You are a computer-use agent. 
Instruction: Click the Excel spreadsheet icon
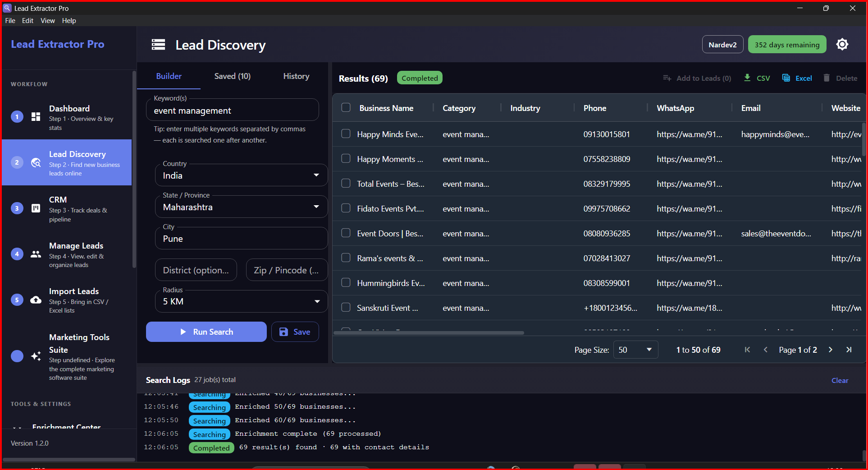(x=786, y=78)
